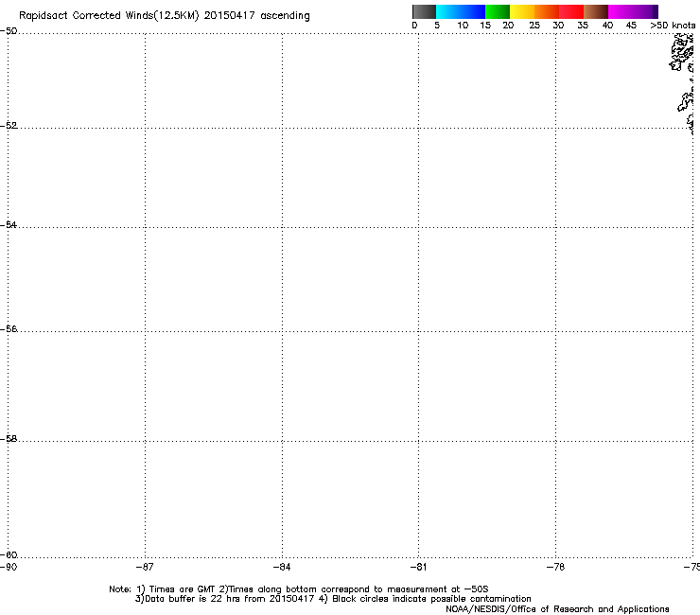Image resolution: width=700 pixels, height=615 pixels.
Task: Click the -56 latitude axis label
Action: 9,328
